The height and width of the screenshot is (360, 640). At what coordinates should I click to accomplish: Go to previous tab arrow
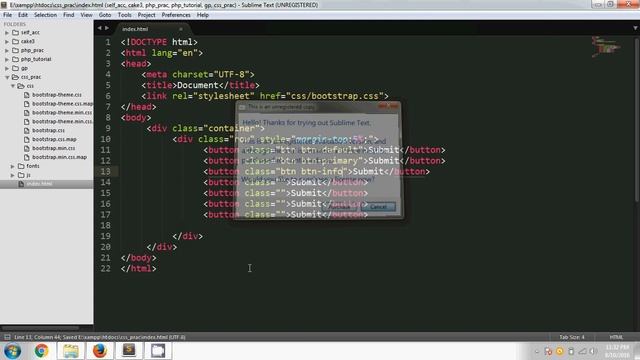[99, 28]
